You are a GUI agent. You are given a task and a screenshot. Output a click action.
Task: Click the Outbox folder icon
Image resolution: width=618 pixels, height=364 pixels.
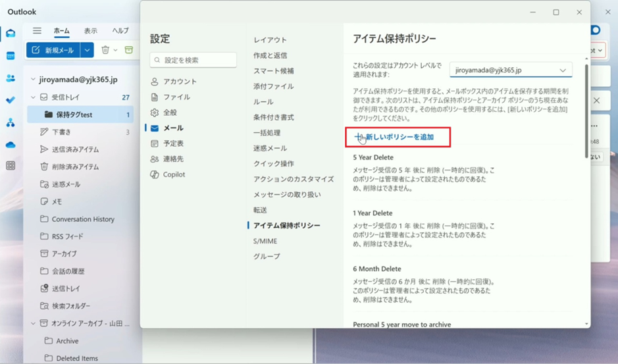pyautogui.click(x=44, y=288)
